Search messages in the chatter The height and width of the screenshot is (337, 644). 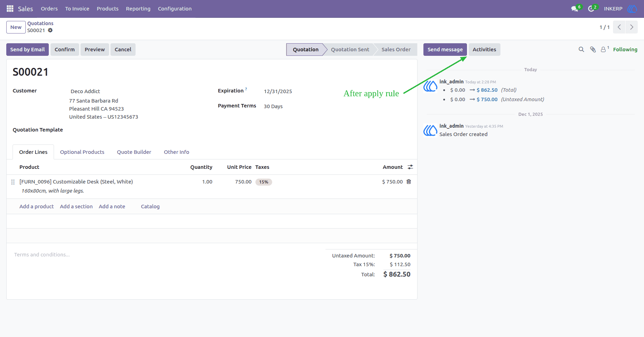[x=581, y=50]
